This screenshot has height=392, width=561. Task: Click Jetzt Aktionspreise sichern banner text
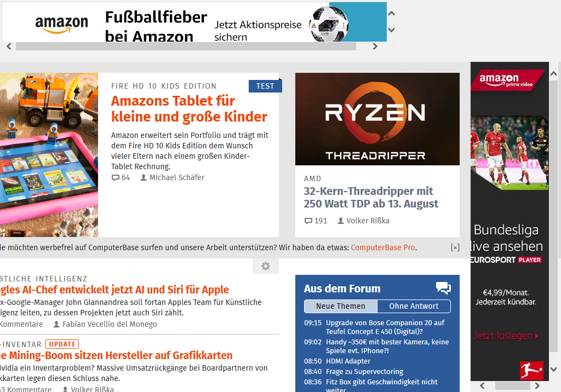pyautogui.click(x=258, y=31)
